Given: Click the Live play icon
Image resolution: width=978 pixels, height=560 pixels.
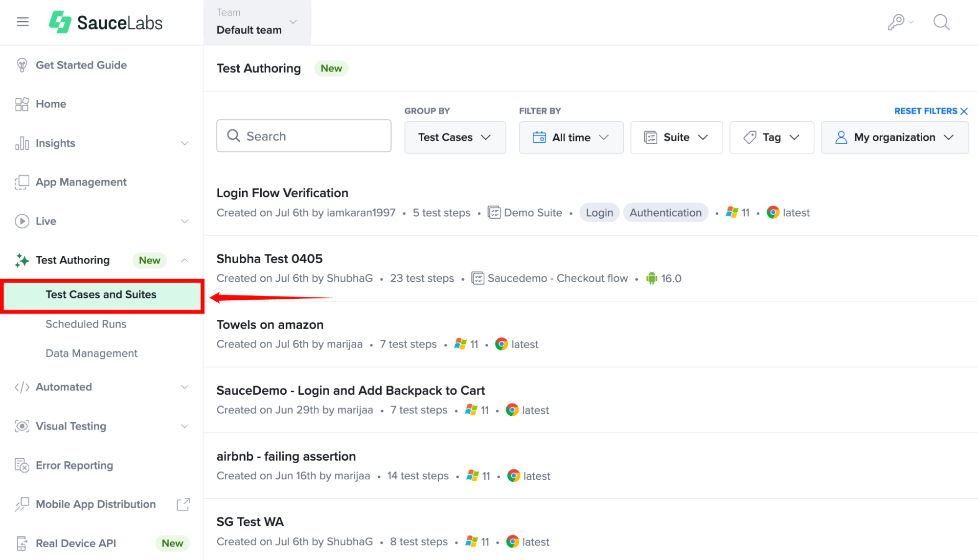Looking at the screenshot, I should click(x=22, y=221).
